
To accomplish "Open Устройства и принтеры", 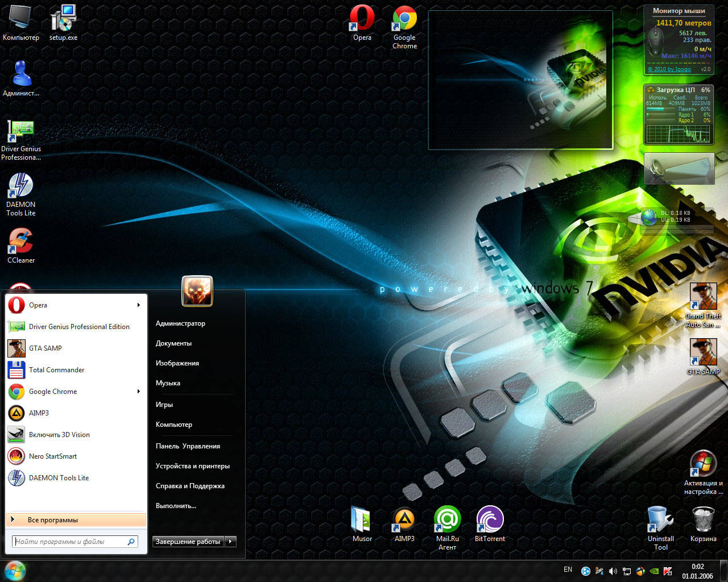I will pos(193,466).
